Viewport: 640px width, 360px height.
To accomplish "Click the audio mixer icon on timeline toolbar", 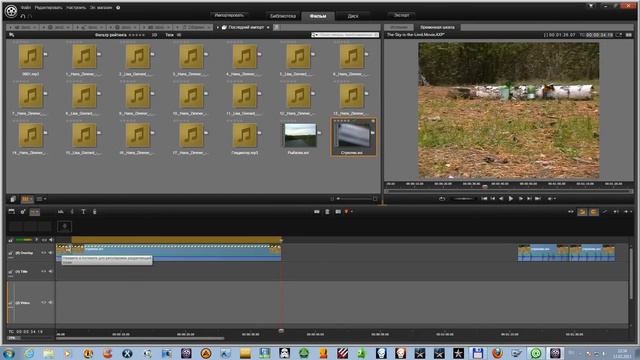I will (60, 212).
